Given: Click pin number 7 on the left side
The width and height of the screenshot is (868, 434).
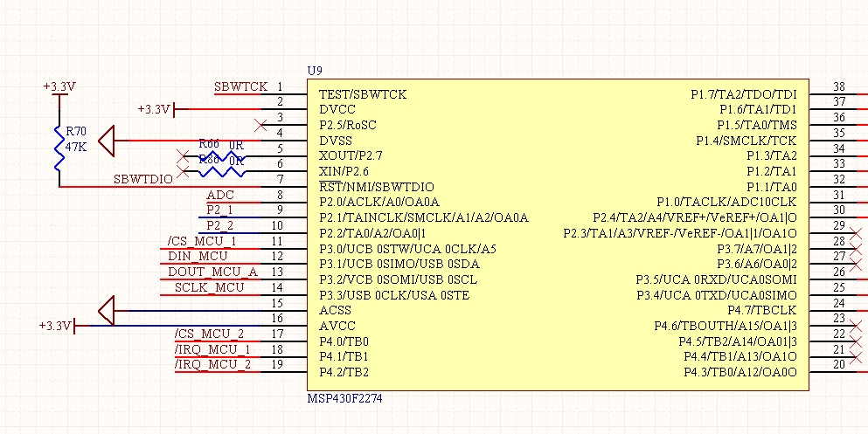Looking at the screenshot, I should coord(281,179).
